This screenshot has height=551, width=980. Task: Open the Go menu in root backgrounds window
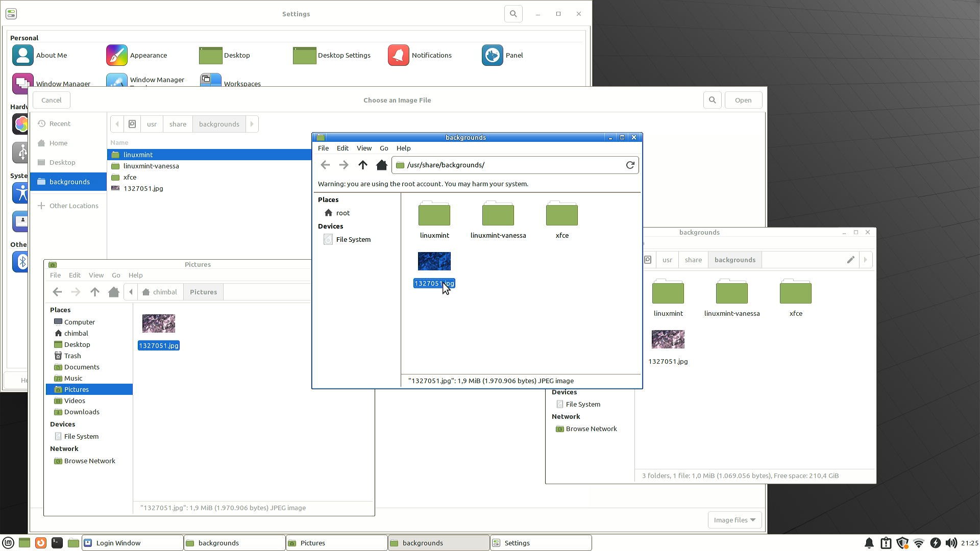pyautogui.click(x=383, y=148)
